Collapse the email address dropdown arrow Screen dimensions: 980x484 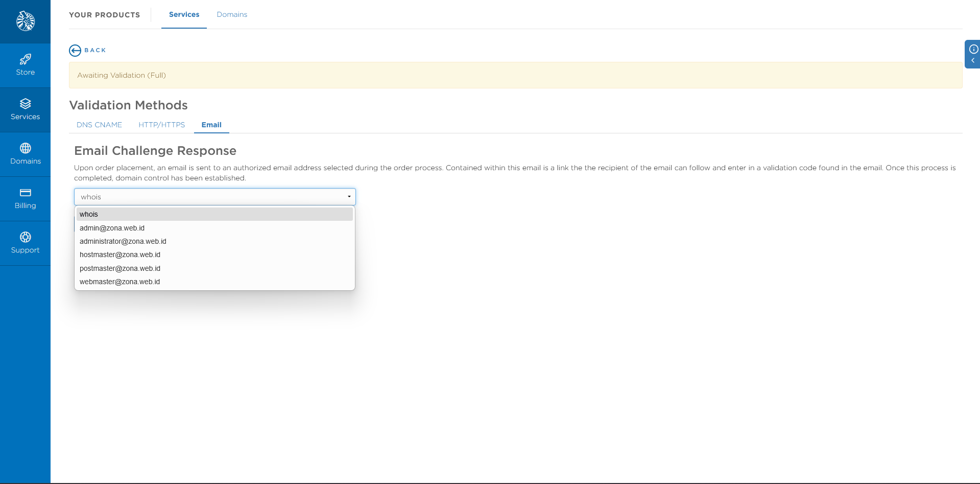(x=349, y=197)
